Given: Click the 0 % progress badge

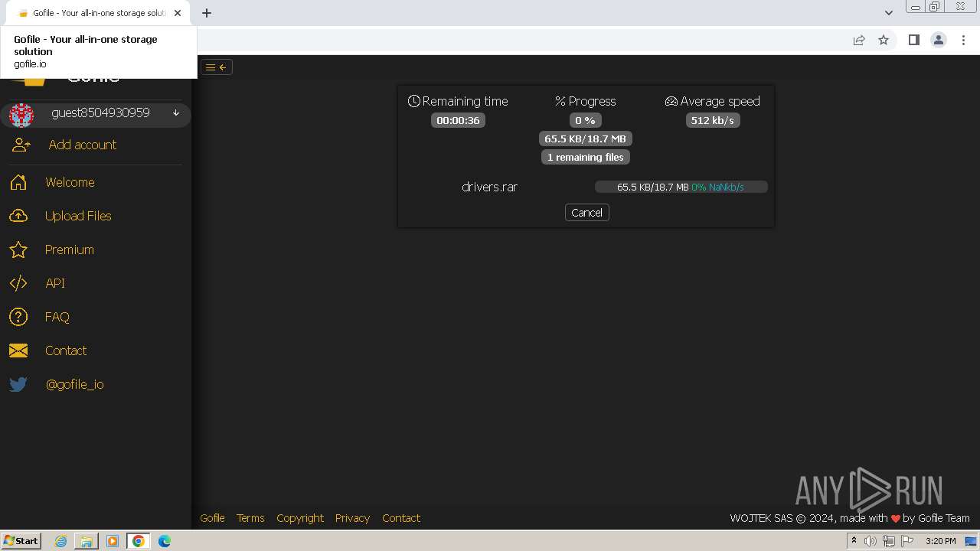Looking at the screenshot, I should tap(586, 120).
